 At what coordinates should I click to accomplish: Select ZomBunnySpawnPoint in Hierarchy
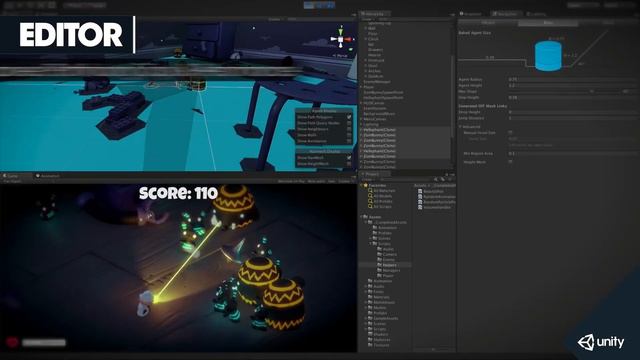383,92
